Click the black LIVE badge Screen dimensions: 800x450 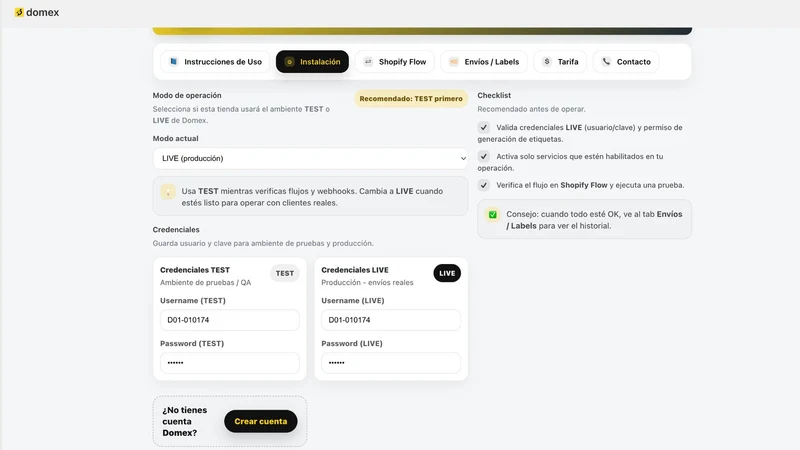point(447,273)
